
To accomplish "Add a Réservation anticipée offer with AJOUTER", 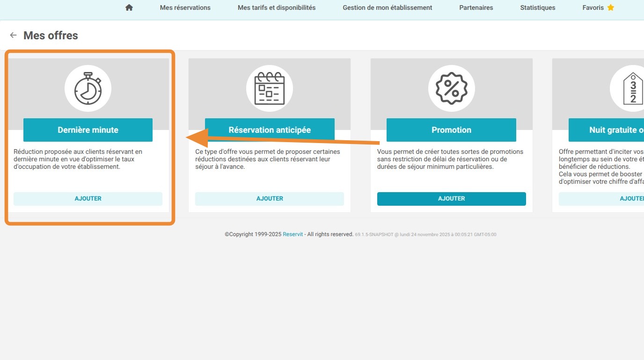I will [x=270, y=199].
